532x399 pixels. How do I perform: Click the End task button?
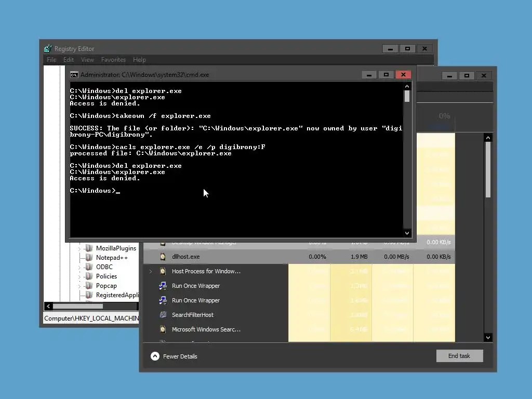(x=459, y=356)
